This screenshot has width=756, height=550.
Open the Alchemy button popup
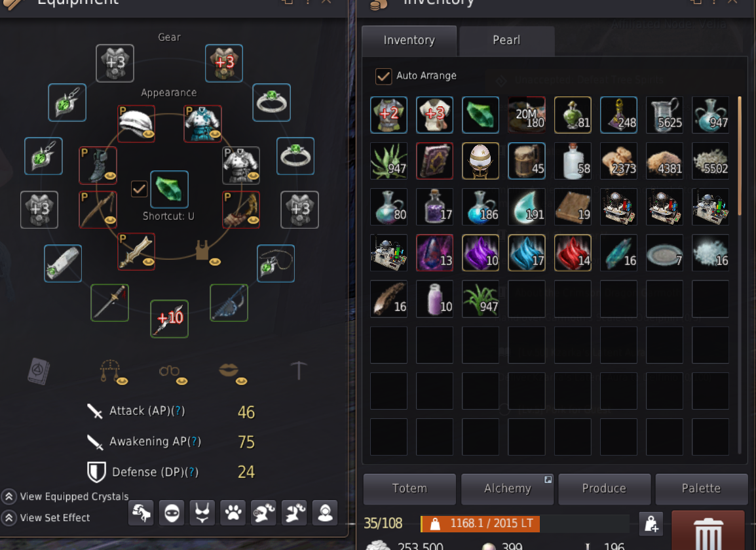click(507, 489)
